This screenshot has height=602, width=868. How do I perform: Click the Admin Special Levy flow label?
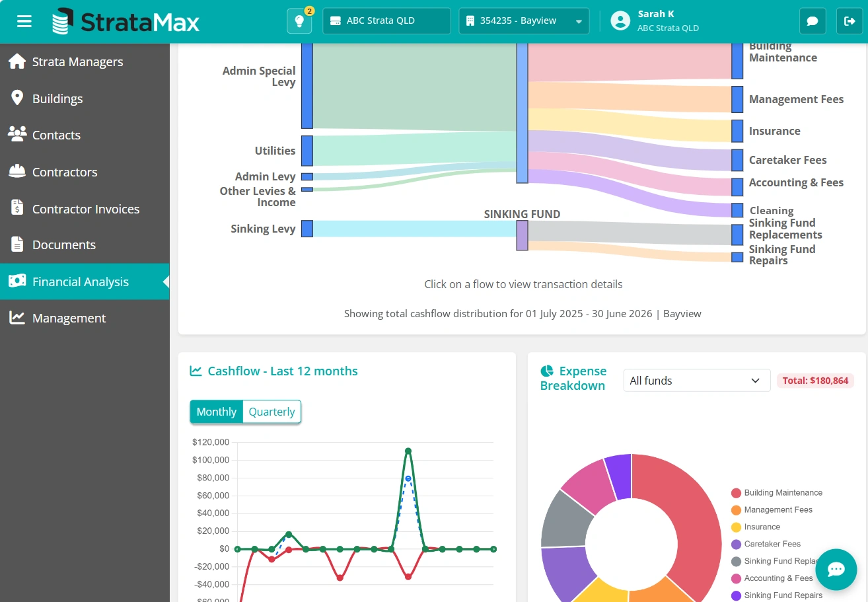pos(259,76)
